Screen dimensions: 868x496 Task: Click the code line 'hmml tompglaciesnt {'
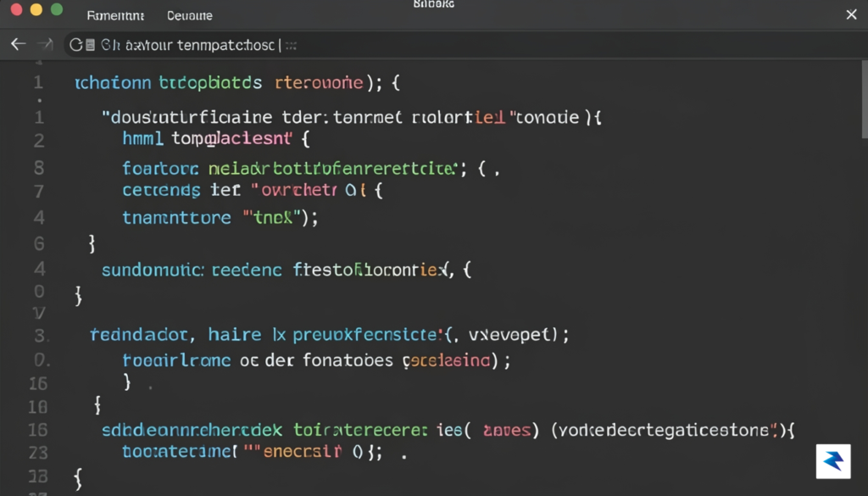click(x=216, y=138)
